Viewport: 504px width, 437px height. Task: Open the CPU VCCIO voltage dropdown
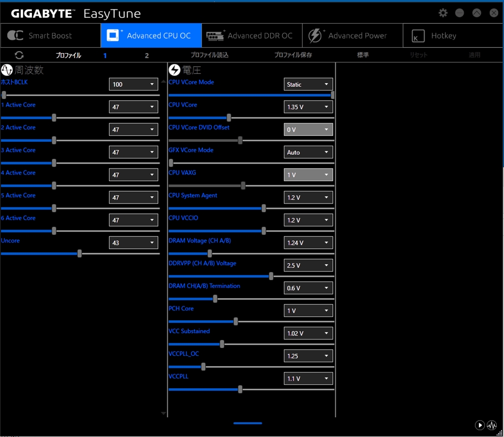[308, 220]
